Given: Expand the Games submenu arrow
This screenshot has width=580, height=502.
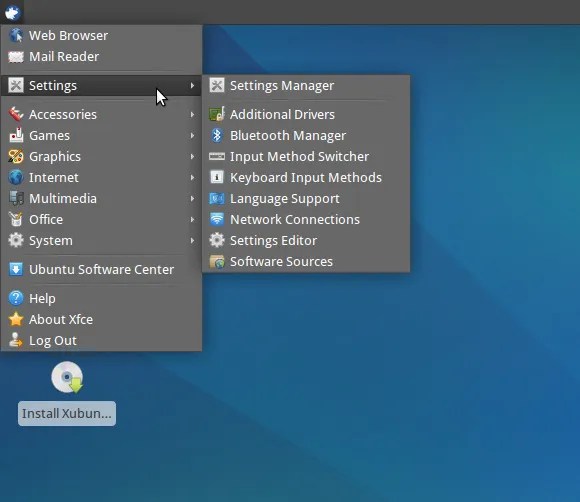Looking at the screenshot, I should 192,135.
